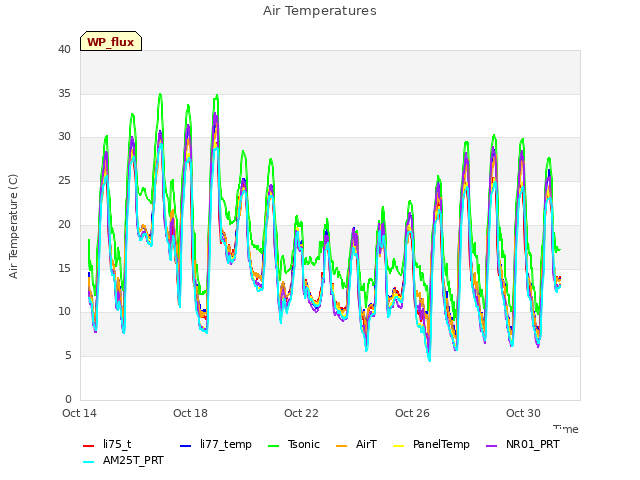Viewport: 640px width, 480px height.
Task: Click the WP_flux annotation label
Action: (111, 42)
